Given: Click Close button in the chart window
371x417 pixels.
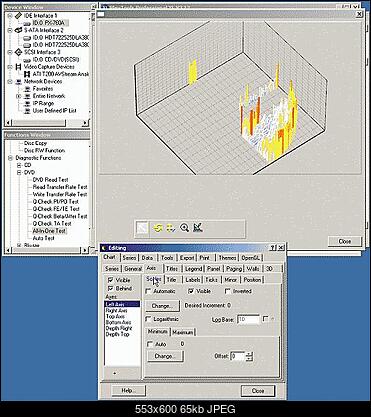Looking at the screenshot, I should tap(344, 241).
